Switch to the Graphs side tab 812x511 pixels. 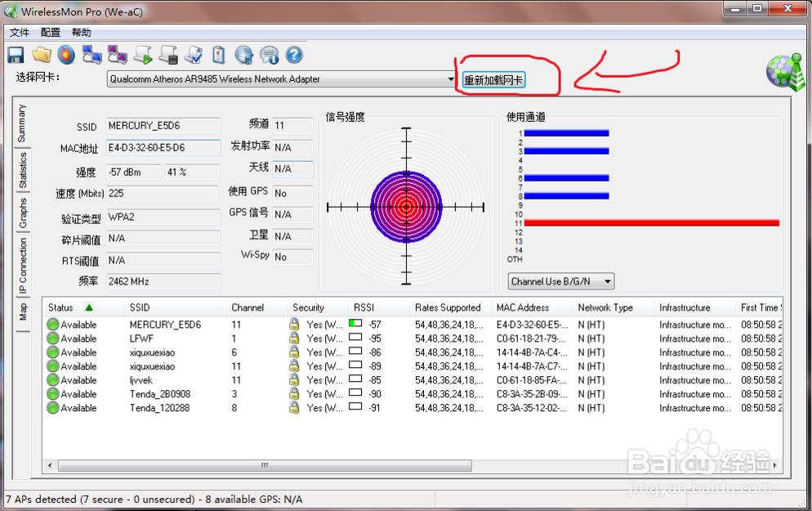(22, 213)
